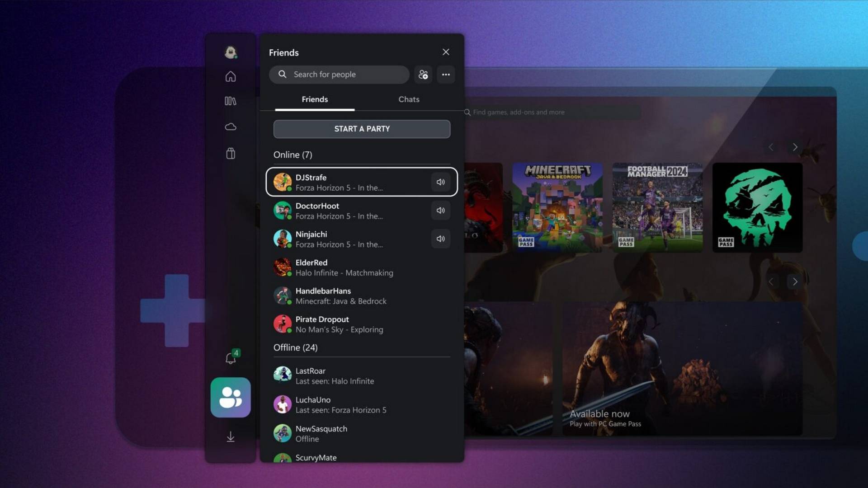This screenshot has width=868, height=488.
Task: Click the add friend icon
Action: (423, 75)
